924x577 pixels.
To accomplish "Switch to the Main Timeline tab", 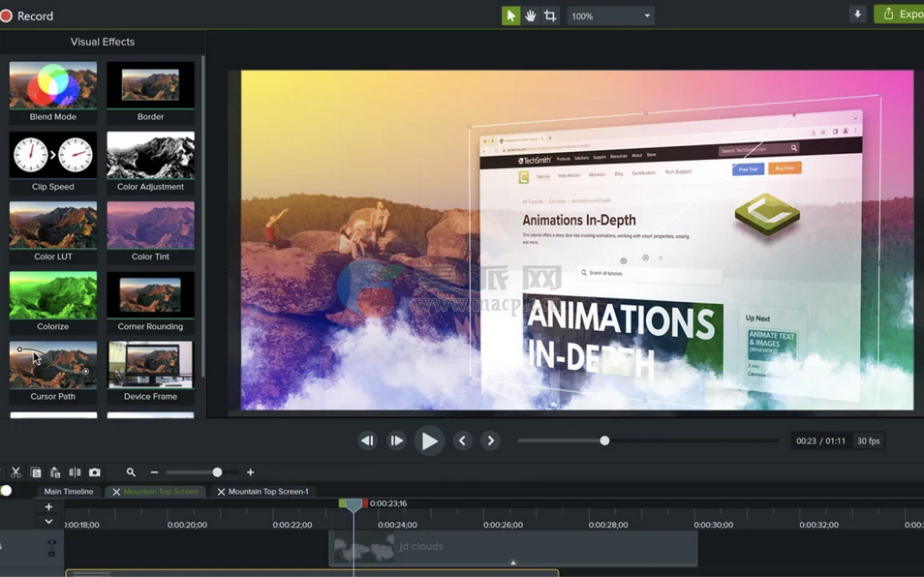I will (x=69, y=492).
